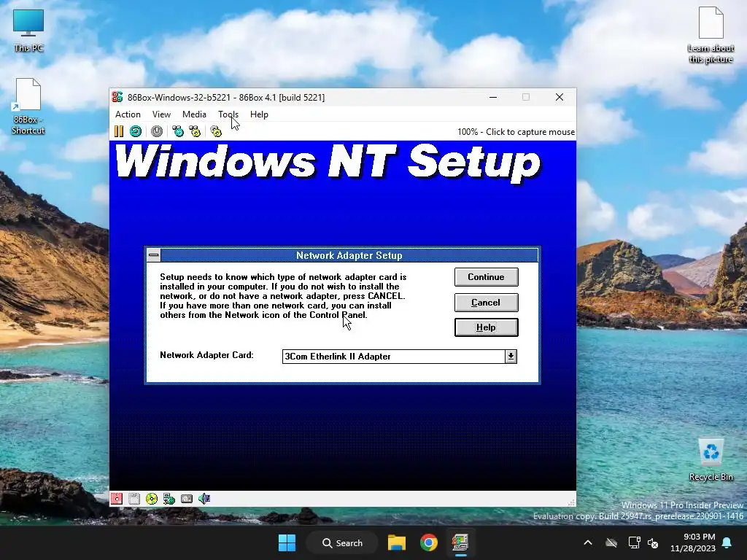Click the 'Network Adapter Card:' label

click(206, 355)
